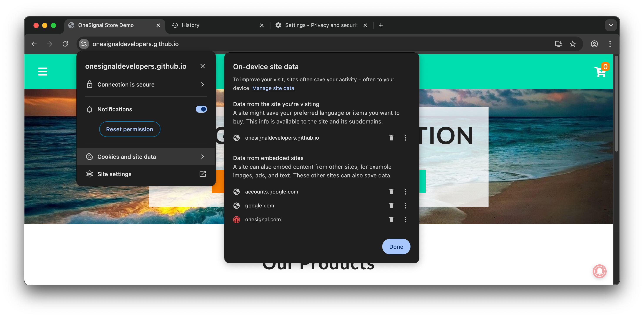644x317 pixels.
Task: Click the browser back arrow
Action: 34,44
